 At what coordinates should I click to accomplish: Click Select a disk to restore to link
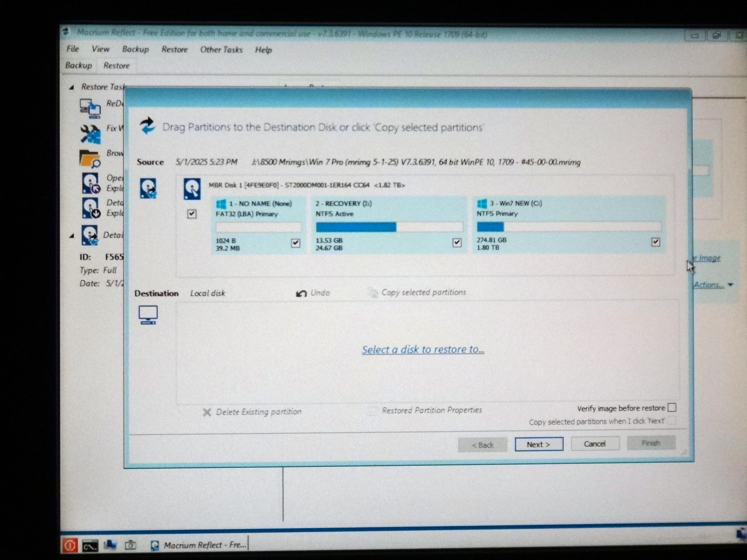point(423,349)
